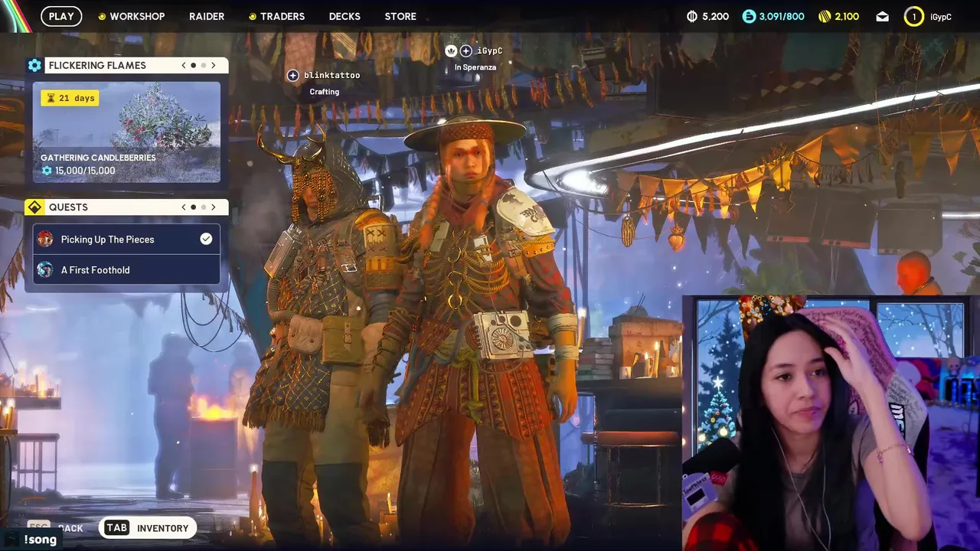Click the Flickering Flames flower icon

click(34, 65)
